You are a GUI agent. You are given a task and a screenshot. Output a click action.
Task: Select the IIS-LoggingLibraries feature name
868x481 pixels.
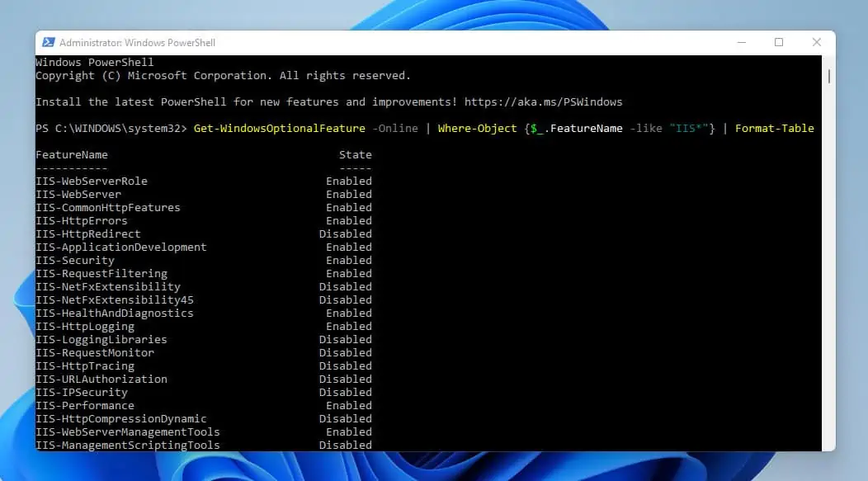coord(101,339)
